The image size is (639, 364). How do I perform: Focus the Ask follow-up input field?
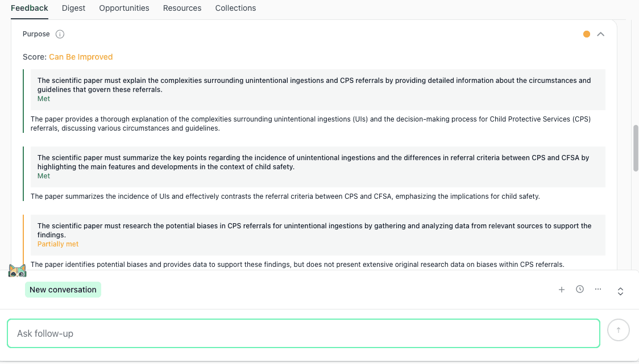coord(304,333)
